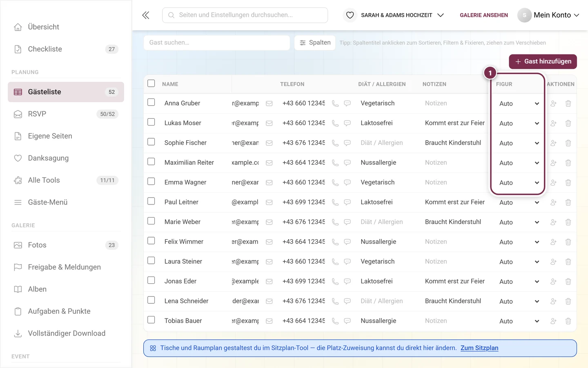588x368 pixels.
Task: Focus the Gast suchen search field
Action: 217,43
